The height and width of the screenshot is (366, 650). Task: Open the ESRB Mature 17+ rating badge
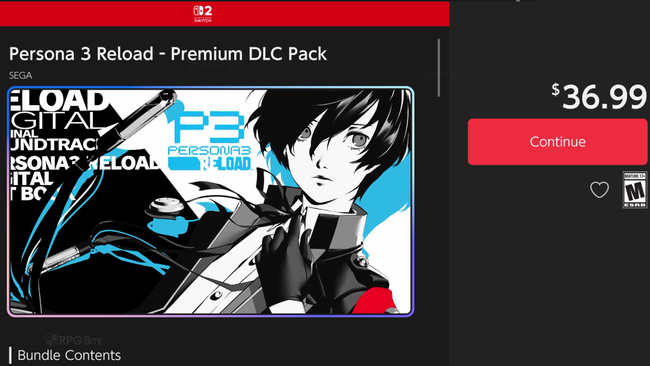coord(635,189)
